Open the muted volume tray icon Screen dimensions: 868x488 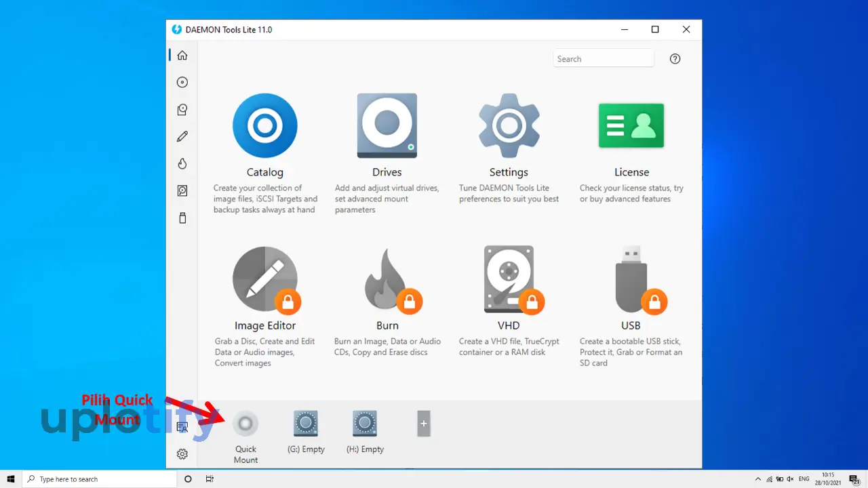[x=791, y=479]
